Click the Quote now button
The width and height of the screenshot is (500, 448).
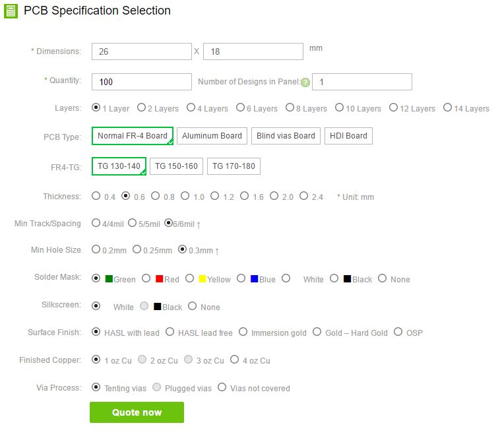[137, 412]
